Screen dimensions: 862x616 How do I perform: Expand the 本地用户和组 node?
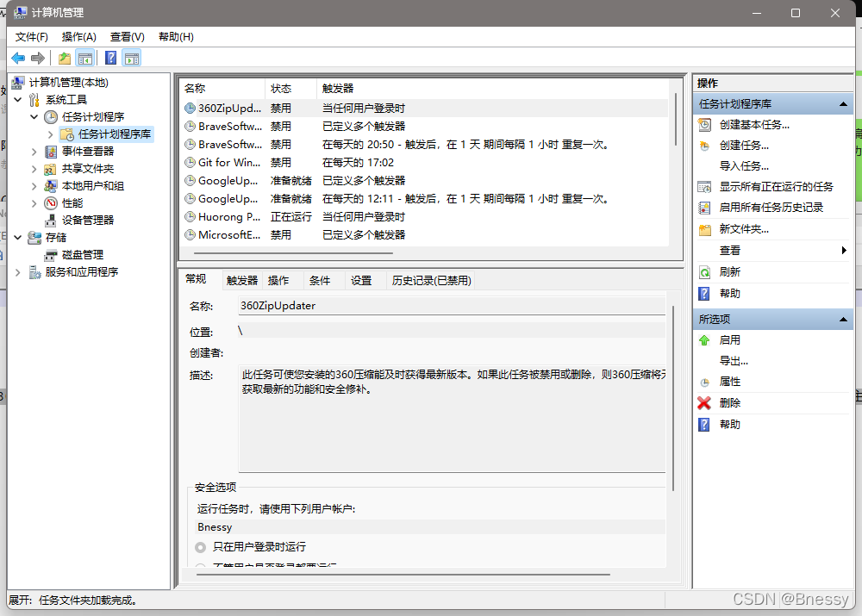pyautogui.click(x=34, y=186)
